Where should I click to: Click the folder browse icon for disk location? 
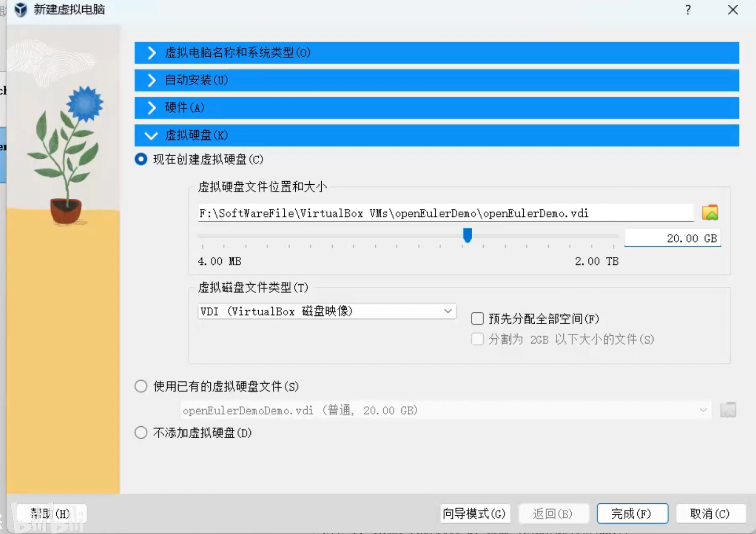pos(710,212)
